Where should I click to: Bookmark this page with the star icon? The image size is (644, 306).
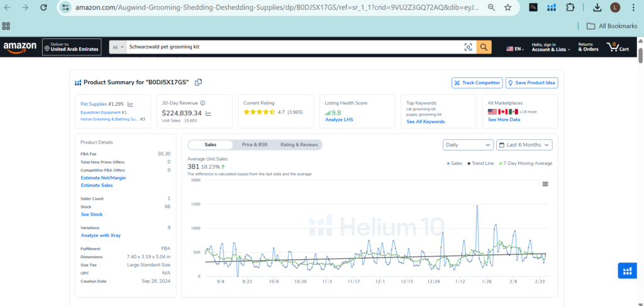(508, 8)
